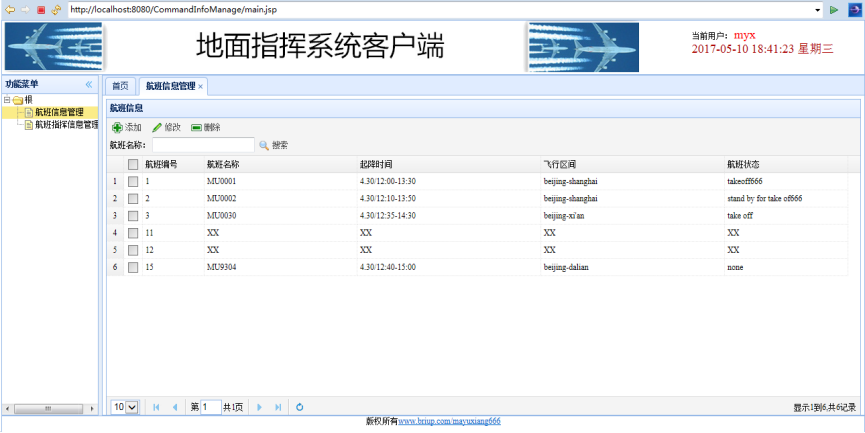The width and height of the screenshot is (865, 433).
Task: Click the cell stand by for take off666
Action: click(765, 199)
